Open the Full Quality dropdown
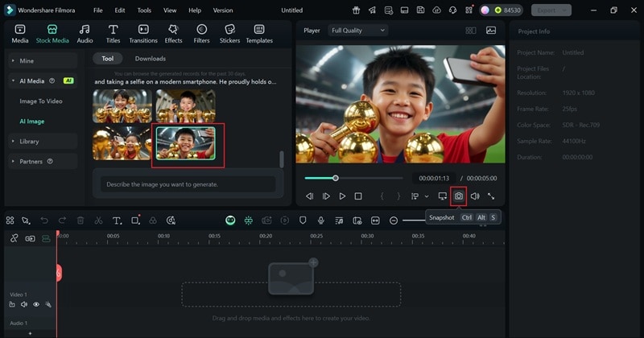The image size is (644, 338). click(357, 31)
